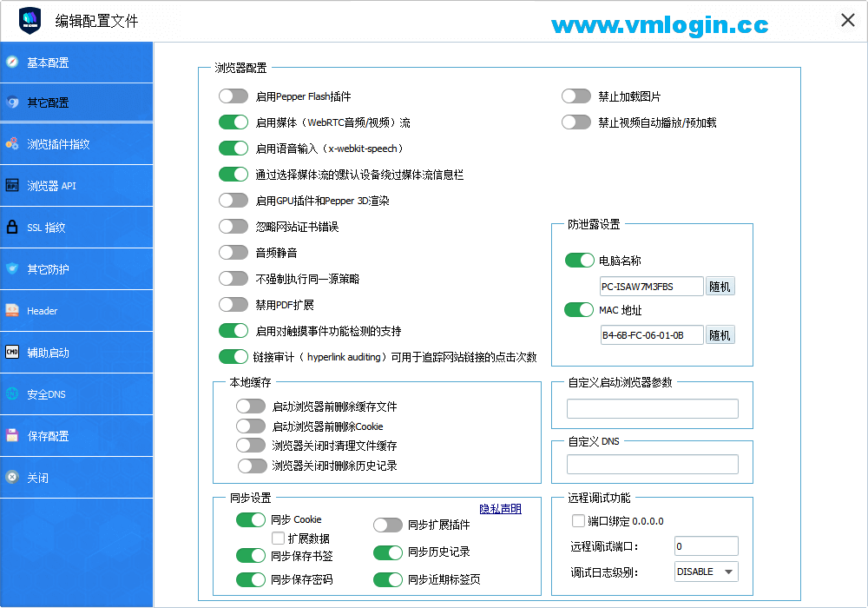The height and width of the screenshot is (608, 868).
Task: Toggle 禁止视频自动播放/预加载 switch
Action: click(575, 122)
